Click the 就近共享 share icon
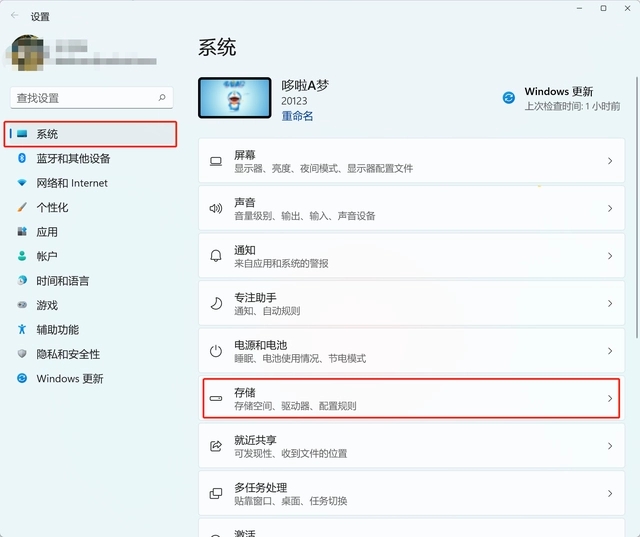The image size is (640, 537). [216, 446]
